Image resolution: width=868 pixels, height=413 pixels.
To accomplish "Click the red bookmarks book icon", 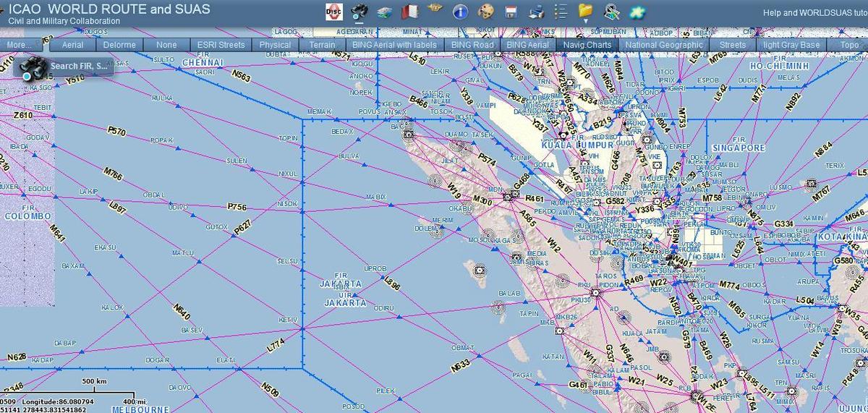I will (x=410, y=12).
